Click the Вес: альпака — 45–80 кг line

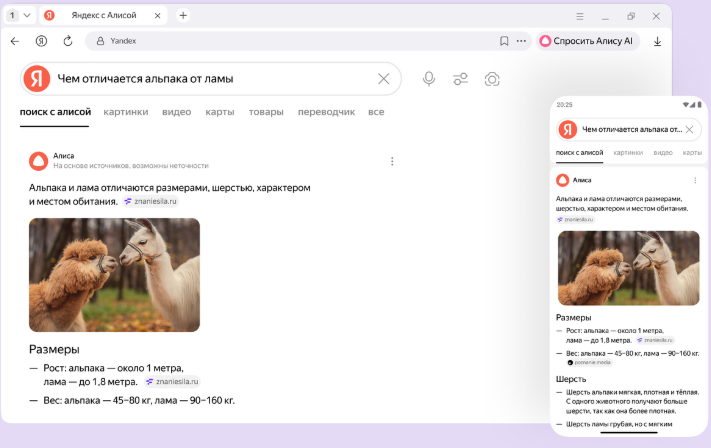pyautogui.click(x=139, y=400)
